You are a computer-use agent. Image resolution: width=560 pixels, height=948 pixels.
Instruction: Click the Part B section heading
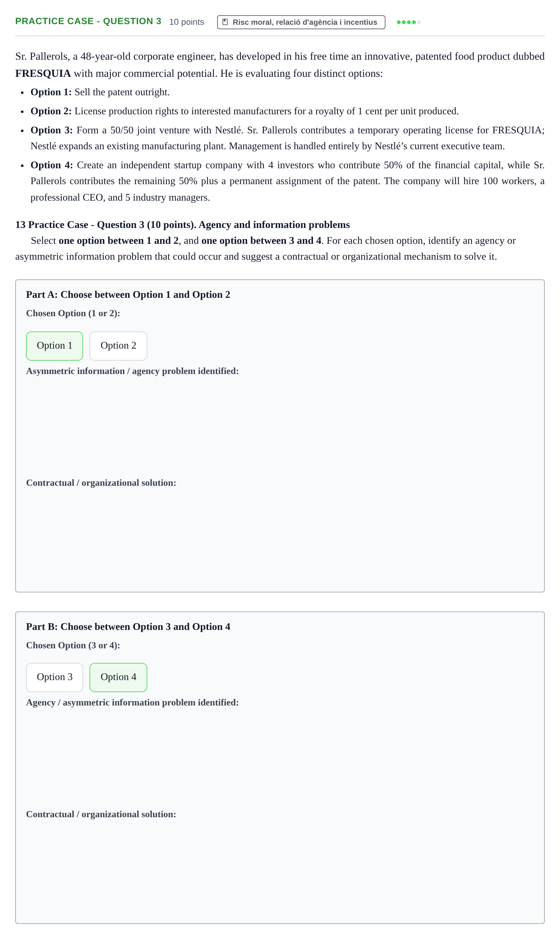point(128,626)
